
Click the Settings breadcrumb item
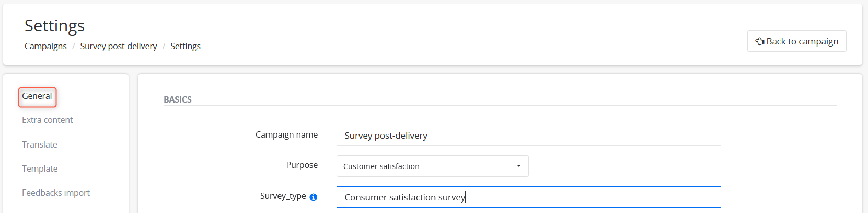point(186,46)
